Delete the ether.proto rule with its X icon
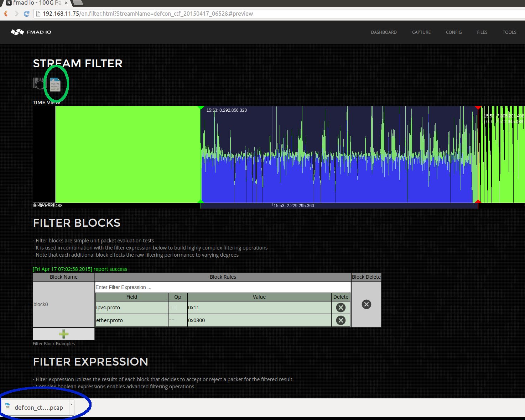This screenshot has height=420, width=525. click(x=341, y=320)
